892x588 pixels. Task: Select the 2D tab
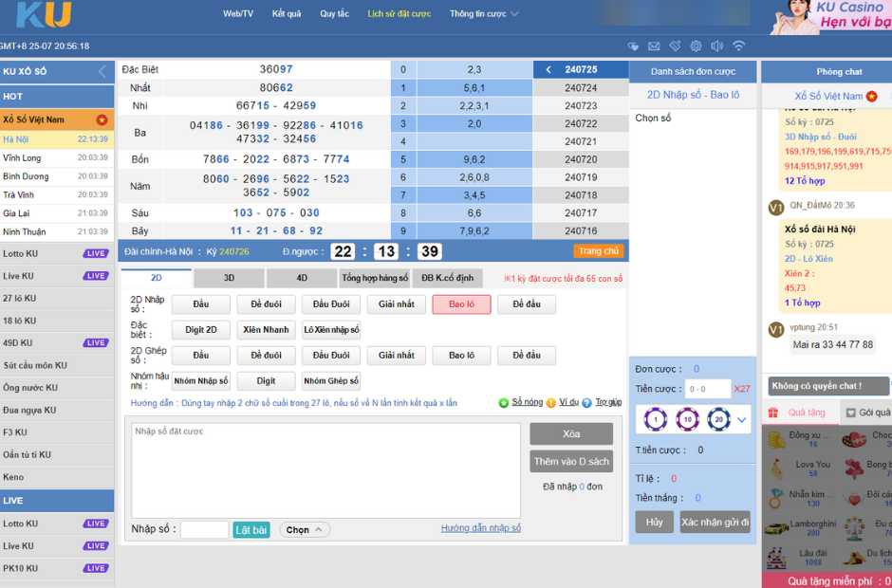tap(157, 278)
